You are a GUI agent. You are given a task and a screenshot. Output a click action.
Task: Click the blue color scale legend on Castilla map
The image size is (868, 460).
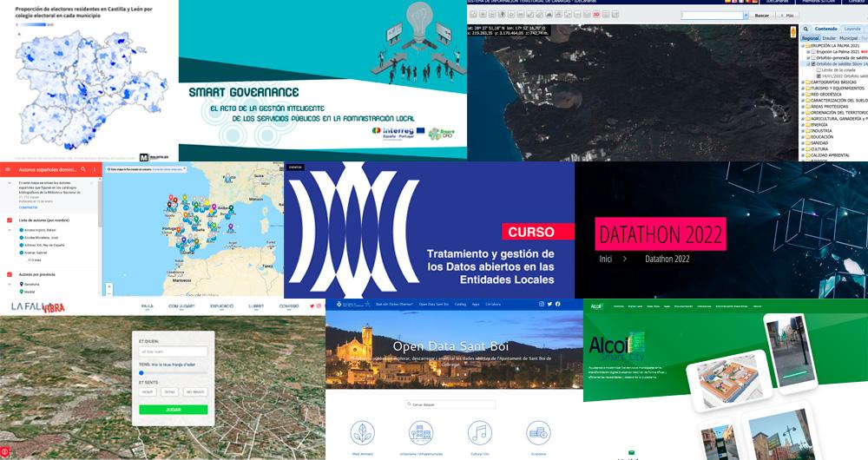click(33, 24)
